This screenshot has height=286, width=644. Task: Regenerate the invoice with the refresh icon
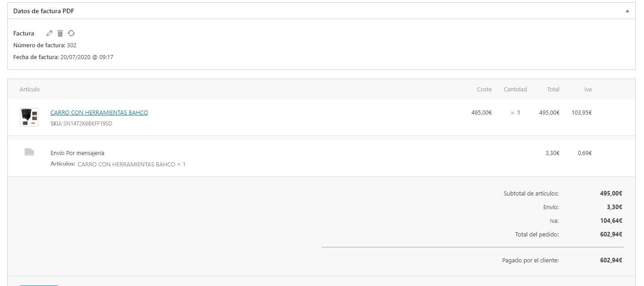click(71, 33)
